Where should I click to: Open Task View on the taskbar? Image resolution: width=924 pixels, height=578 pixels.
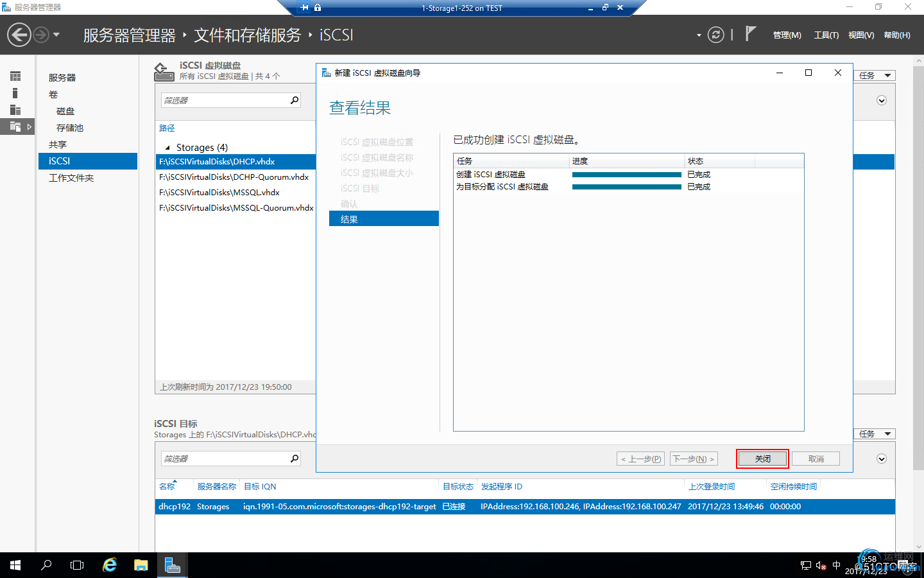(x=77, y=565)
